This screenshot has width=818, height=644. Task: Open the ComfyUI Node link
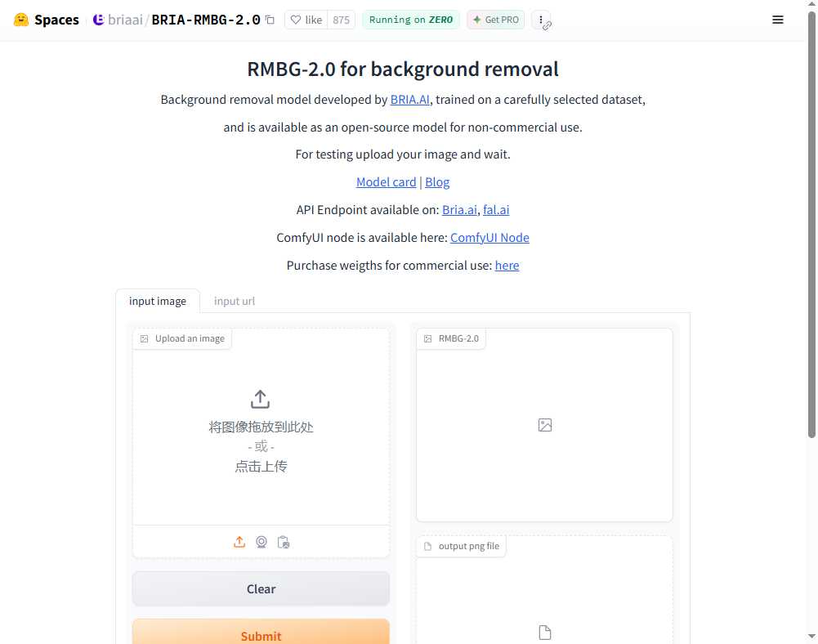click(489, 238)
